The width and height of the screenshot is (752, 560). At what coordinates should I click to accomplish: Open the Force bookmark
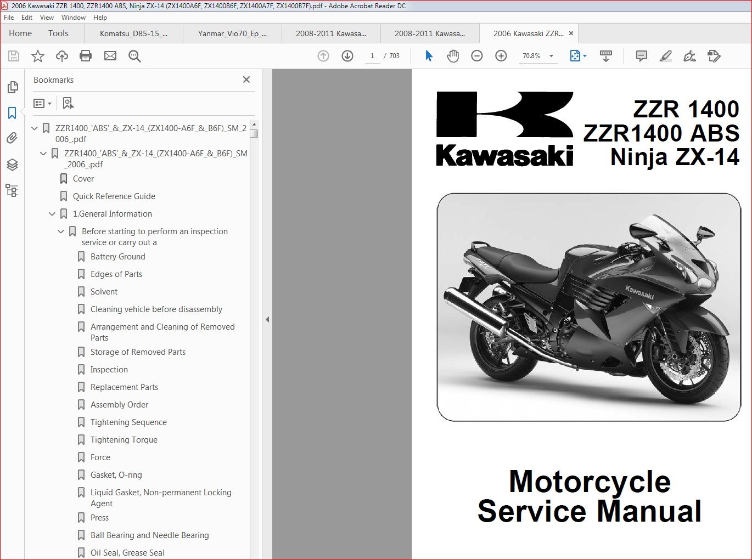pyautogui.click(x=100, y=457)
